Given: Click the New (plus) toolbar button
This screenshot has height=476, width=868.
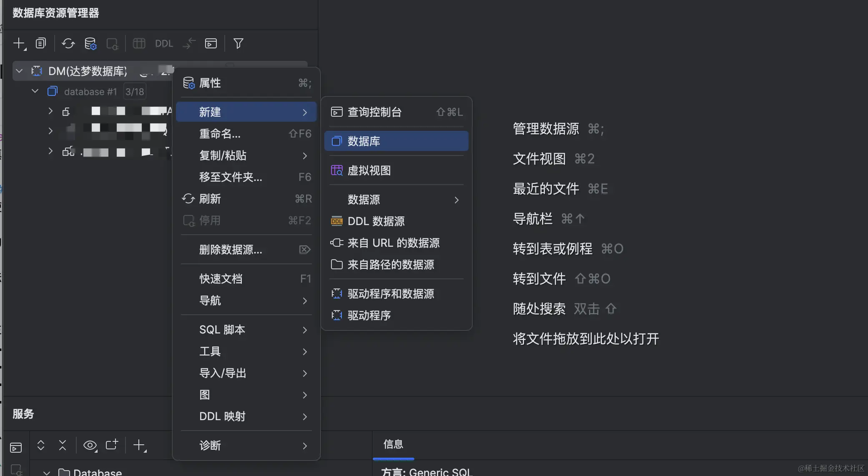Looking at the screenshot, I should point(19,43).
